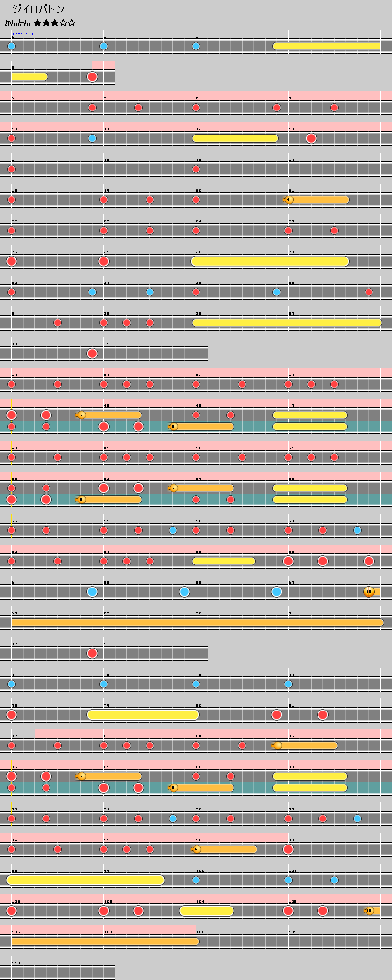Click the yellow drumroll in measure 4

pyautogui.click(x=327, y=46)
